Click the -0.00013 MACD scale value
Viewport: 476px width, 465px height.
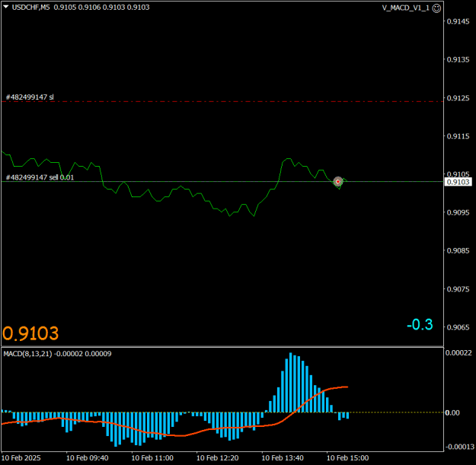[459, 447]
